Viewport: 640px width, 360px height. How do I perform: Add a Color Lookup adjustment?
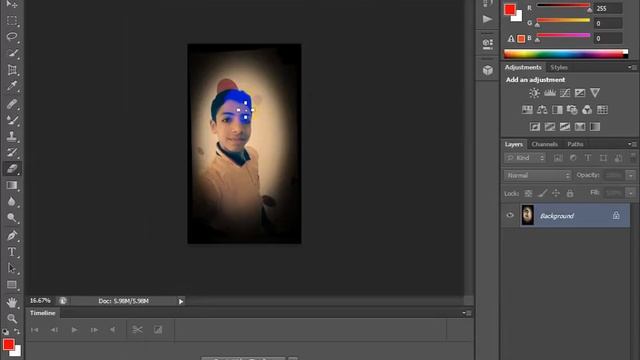[602, 109]
